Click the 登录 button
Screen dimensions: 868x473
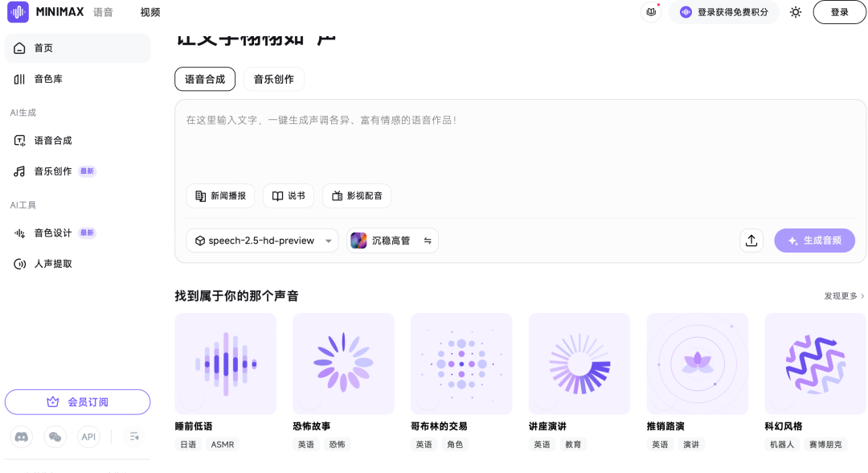point(839,12)
